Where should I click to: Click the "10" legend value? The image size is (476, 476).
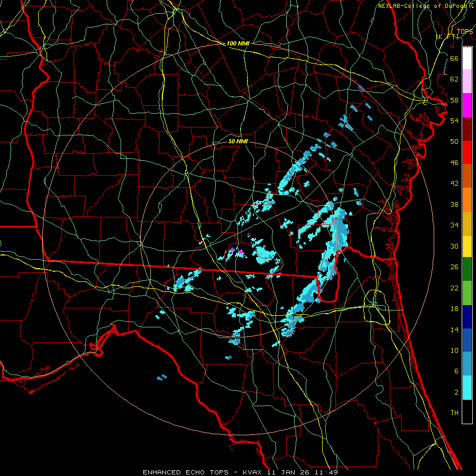click(x=454, y=351)
